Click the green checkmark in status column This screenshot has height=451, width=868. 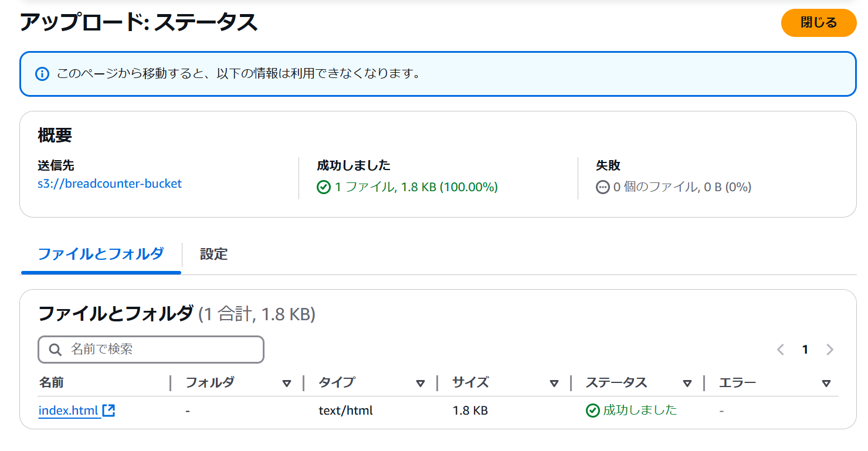coord(593,411)
